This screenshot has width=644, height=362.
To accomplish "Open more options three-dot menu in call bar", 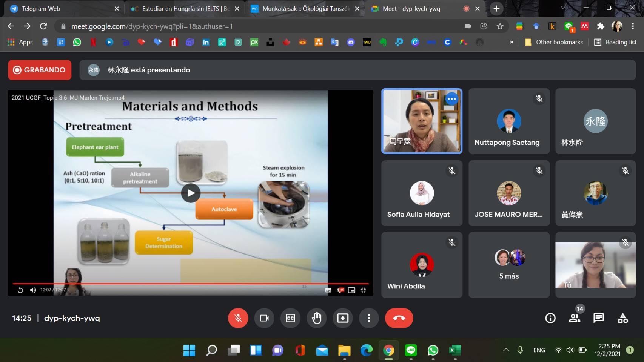I will click(369, 318).
